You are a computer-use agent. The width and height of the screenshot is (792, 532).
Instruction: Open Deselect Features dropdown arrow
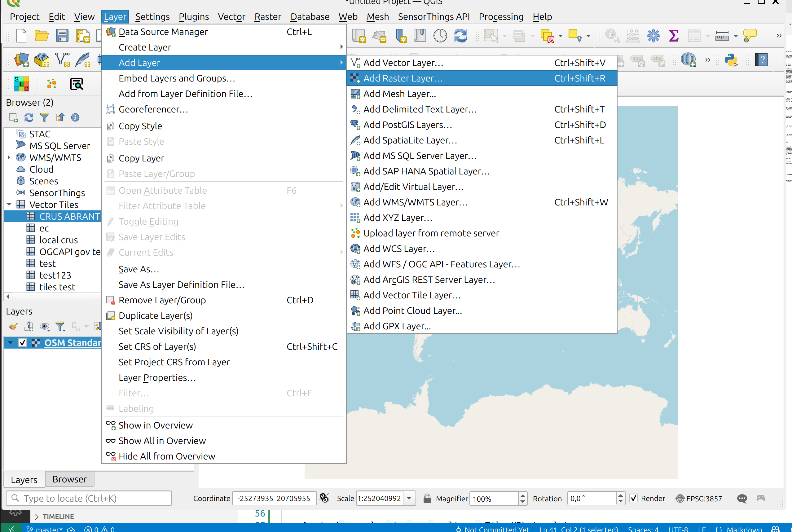coord(561,36)
